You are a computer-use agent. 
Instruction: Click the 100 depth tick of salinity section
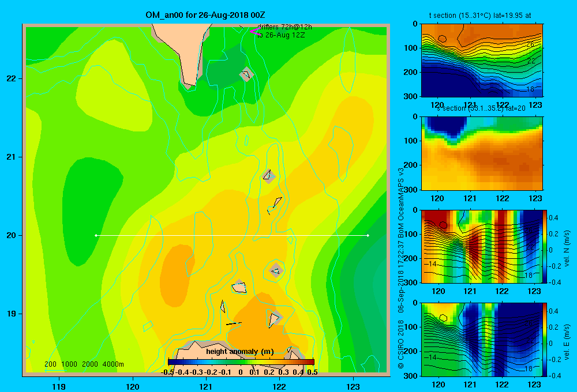click(x=411, y=141)
